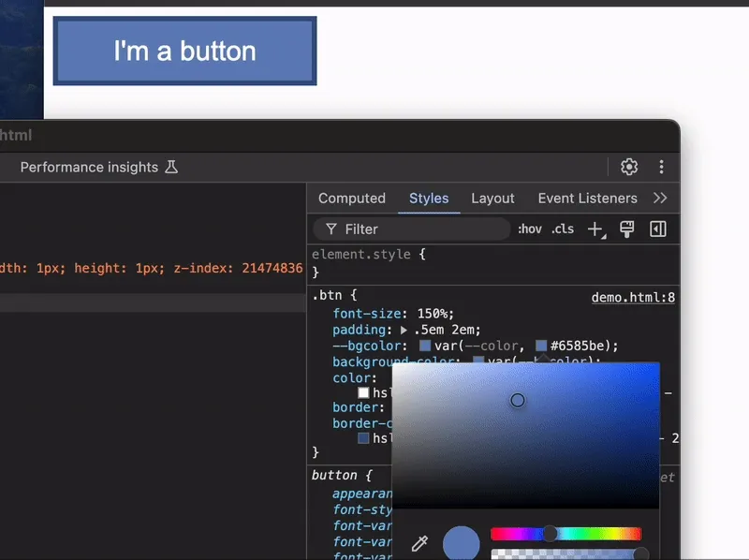Click the opacity slider handle
Viewport: 749px width, 560px height.
click(640, 553)
